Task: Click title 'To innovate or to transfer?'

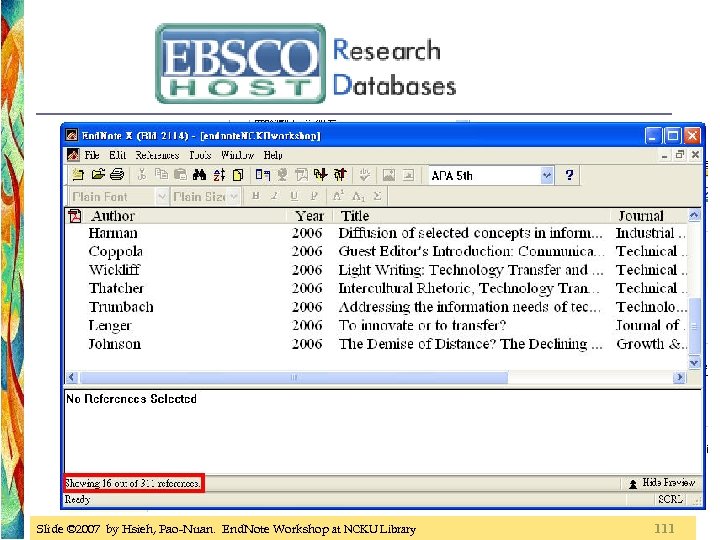Action: [x=422, y=326]
